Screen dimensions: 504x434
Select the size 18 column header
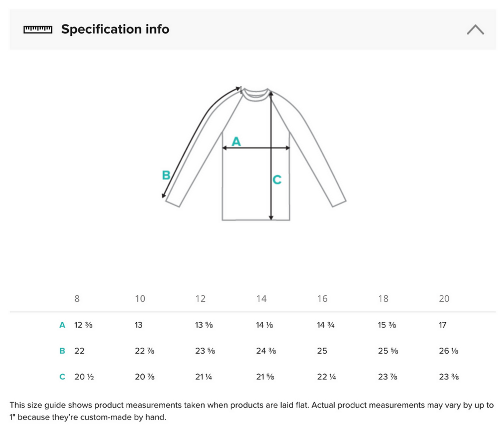coord(383,299)
